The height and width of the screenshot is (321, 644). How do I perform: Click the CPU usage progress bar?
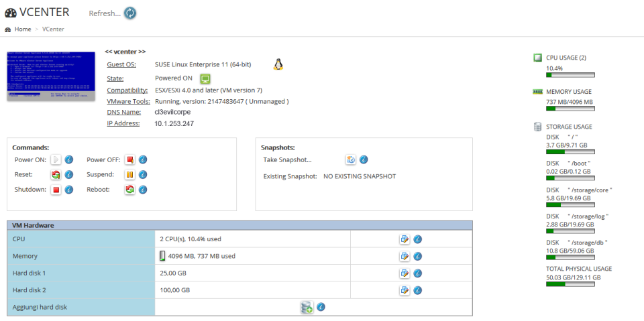click(570, 75)
